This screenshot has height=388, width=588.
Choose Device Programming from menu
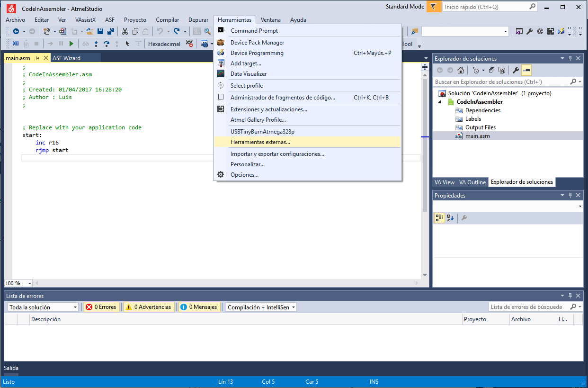pos(307,53)
